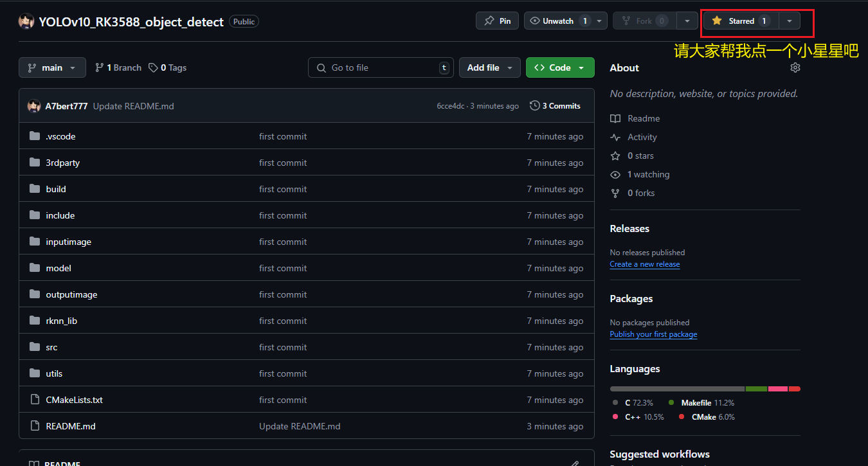
Task: Expand the Add file dropdown
Action: point(490,67)
